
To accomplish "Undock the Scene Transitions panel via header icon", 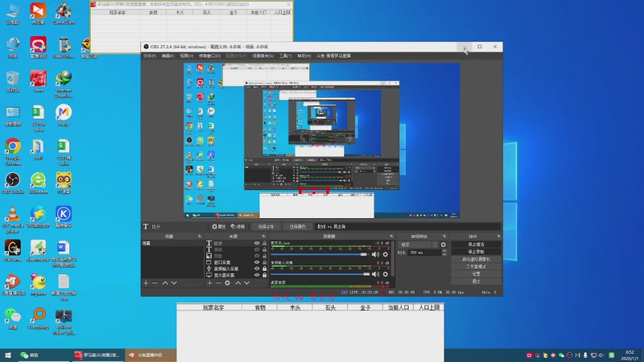I will [x=444, y=237].
